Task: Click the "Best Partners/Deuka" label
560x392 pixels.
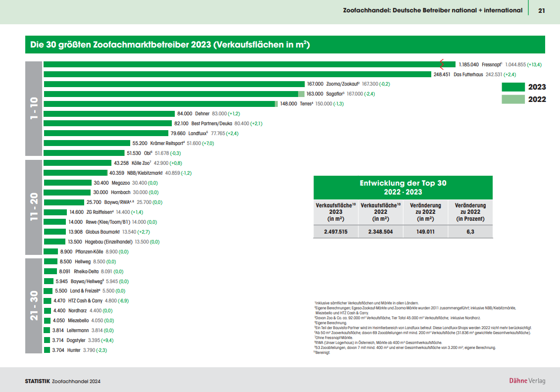Action: tap(212, 124)
